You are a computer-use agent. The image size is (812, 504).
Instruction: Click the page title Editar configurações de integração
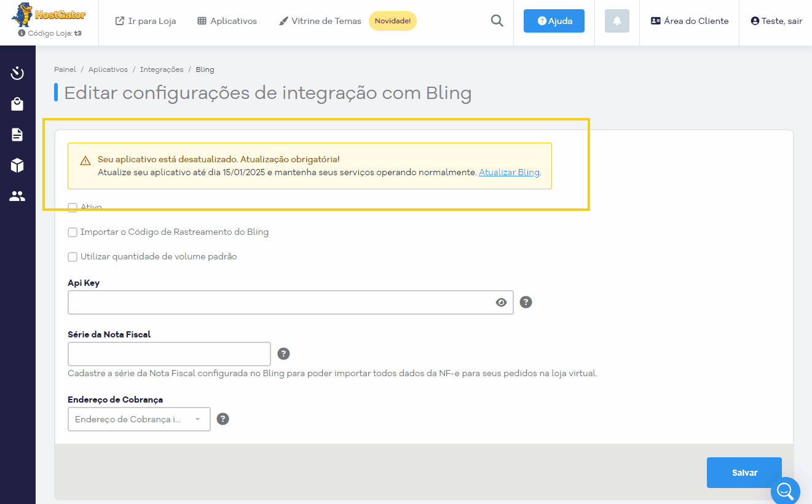click(x=268, y=93)
